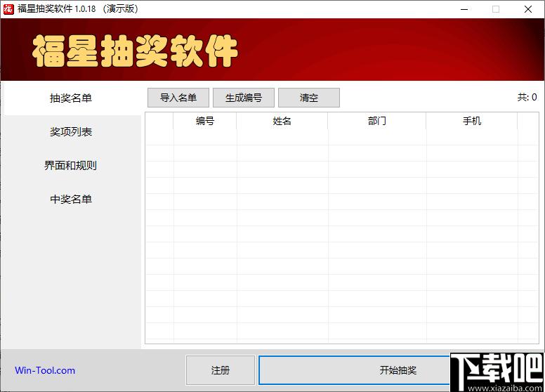Click the red 福 app icon in title bar
Viewport: 545px width, 392px height.
click(8, 9)
